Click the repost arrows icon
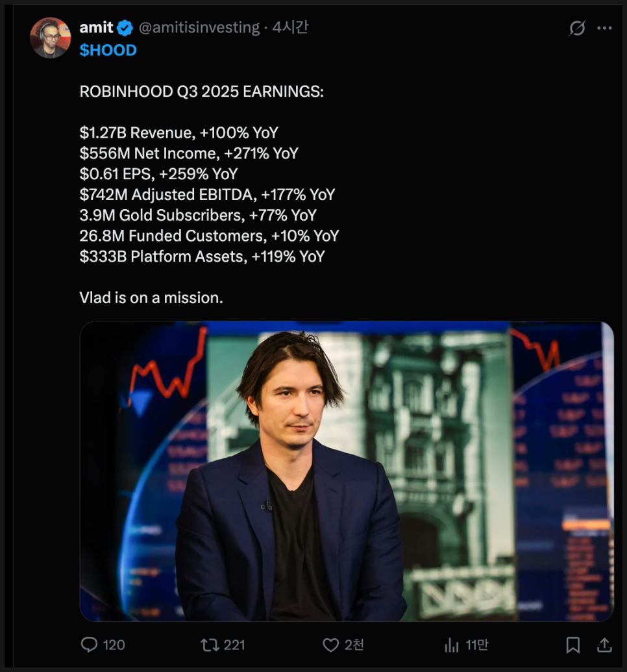Viewport: 627px width, 672px height. pos(209,645)
